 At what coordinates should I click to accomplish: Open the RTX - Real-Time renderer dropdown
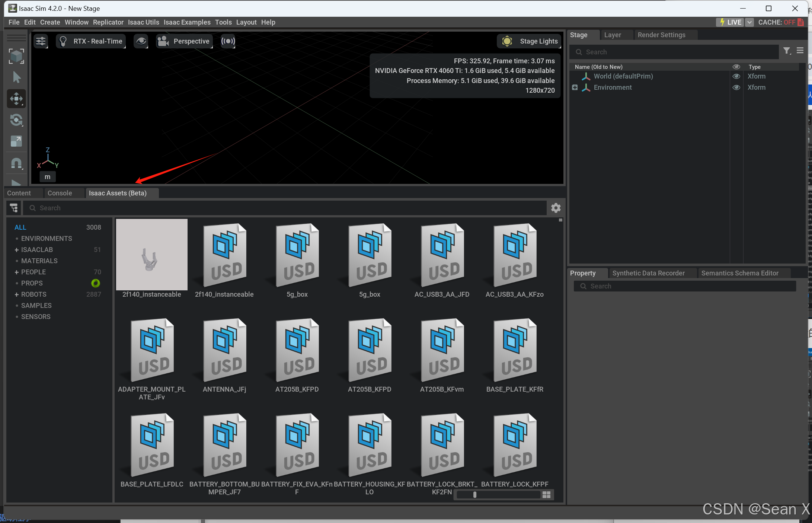click(x=92, y=41)
